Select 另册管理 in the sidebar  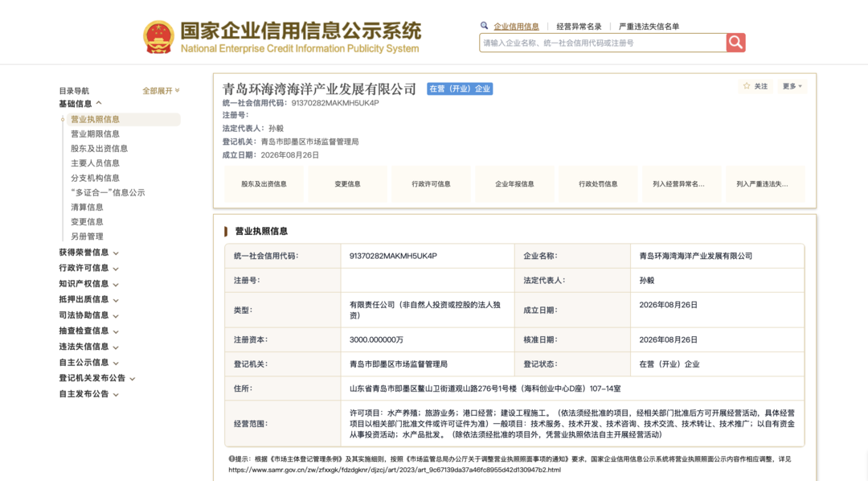[87, 236]
